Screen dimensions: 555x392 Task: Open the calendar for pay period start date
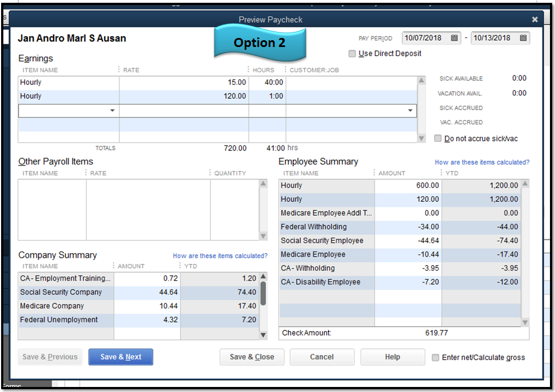456,38
